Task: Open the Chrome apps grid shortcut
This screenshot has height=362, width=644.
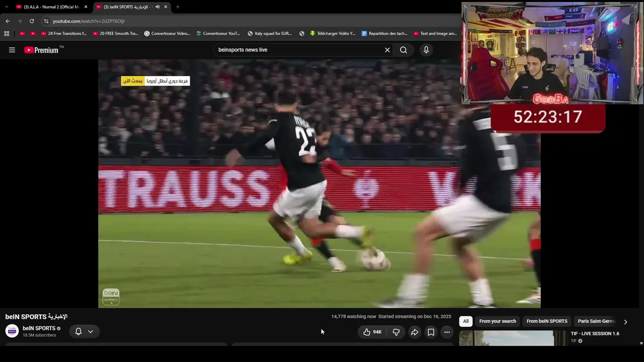Action: [7, 34]
